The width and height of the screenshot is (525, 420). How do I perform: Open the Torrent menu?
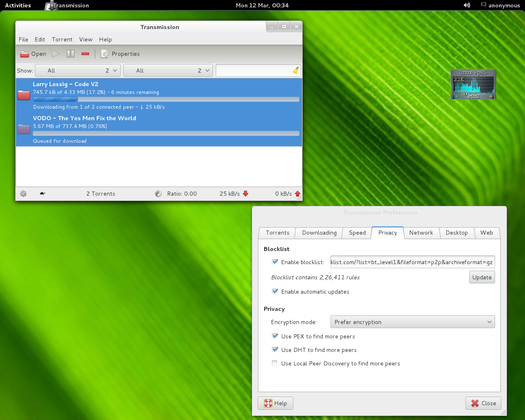pyautogui.click(x=62, y=39)
